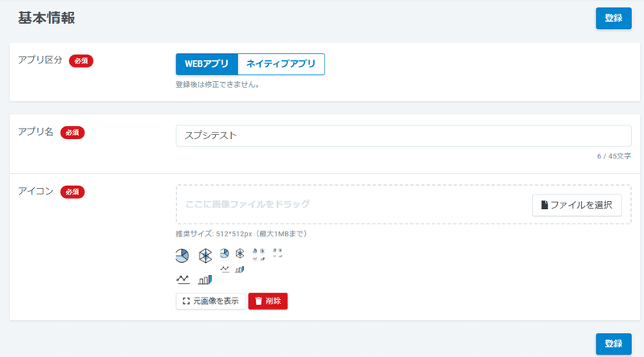Click the medium line chart preview icon
The width and height of the screenshot is (644, 357).
pos(225,269)
